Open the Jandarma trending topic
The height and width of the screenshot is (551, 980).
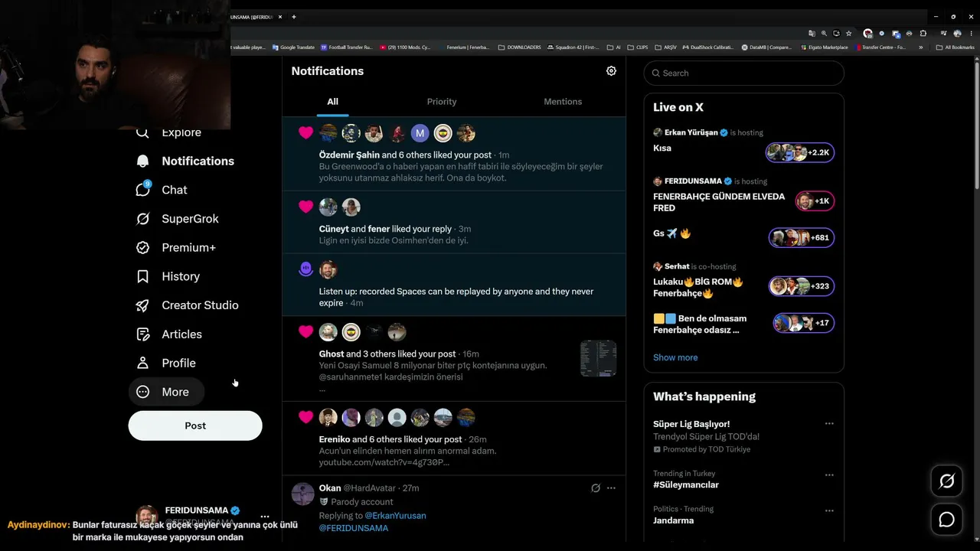click(x=674, y=520)
